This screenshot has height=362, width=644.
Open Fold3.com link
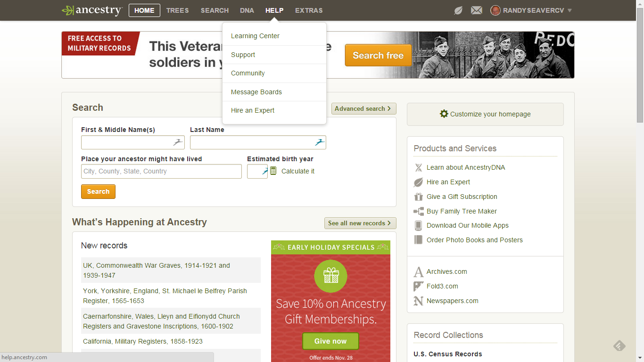click(x=442, y=286)
